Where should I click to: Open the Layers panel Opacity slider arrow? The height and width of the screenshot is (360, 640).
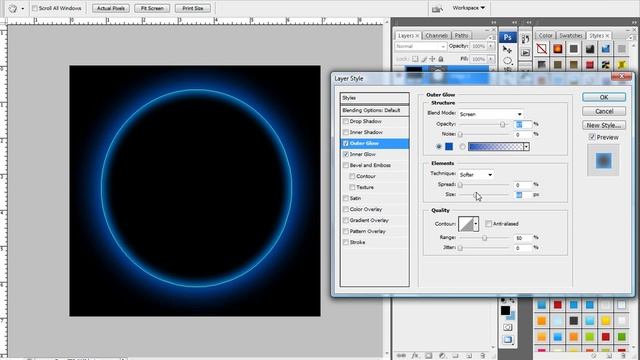pyautogui.click(x=491, y=47)
